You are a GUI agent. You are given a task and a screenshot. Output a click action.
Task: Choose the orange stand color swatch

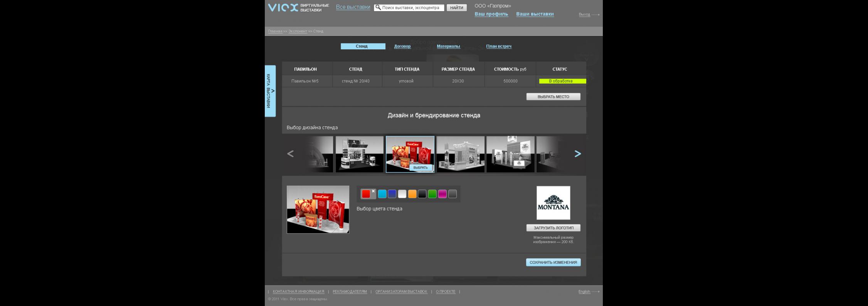412,194
